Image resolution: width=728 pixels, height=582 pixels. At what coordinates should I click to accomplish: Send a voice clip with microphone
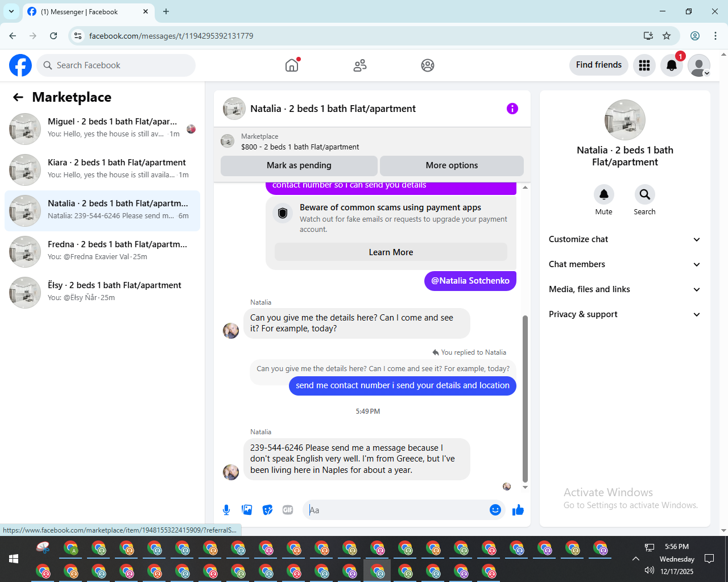tap(226, 510)
